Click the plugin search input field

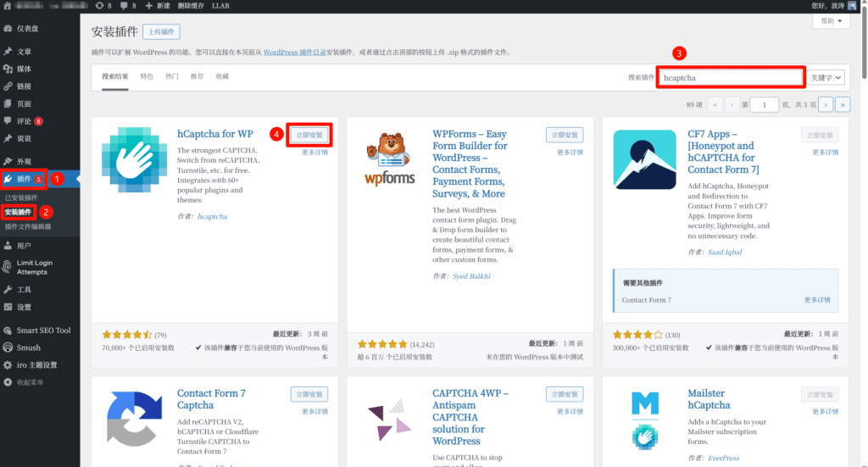pos(731,77)
